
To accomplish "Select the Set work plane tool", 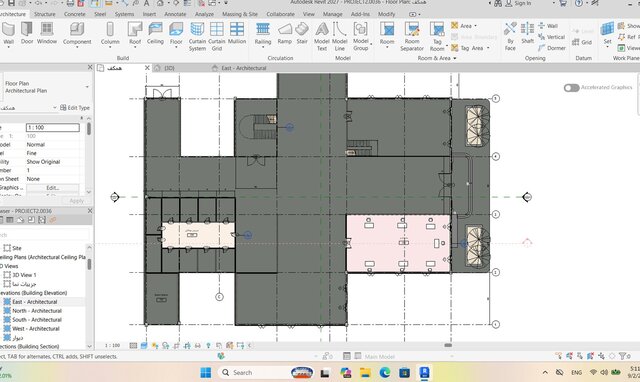I will pyautogui.click(x=607, y=33).
